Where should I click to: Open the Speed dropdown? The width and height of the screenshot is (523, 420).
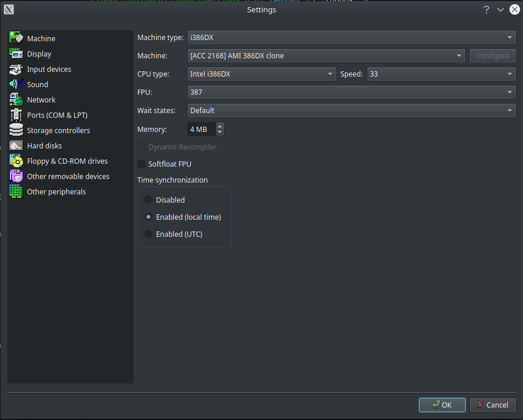(x=441, y=74)
